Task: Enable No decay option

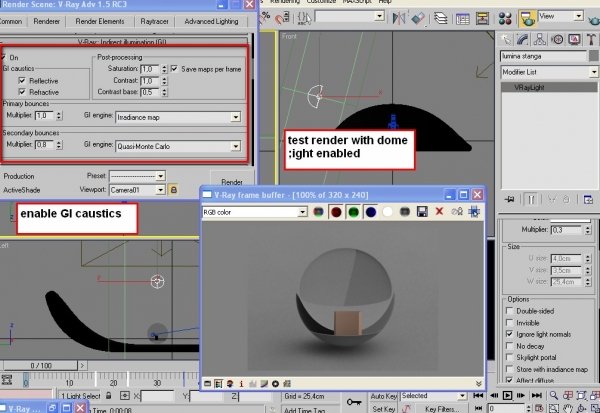Action: pyautogui.click(x=509, y=346)
